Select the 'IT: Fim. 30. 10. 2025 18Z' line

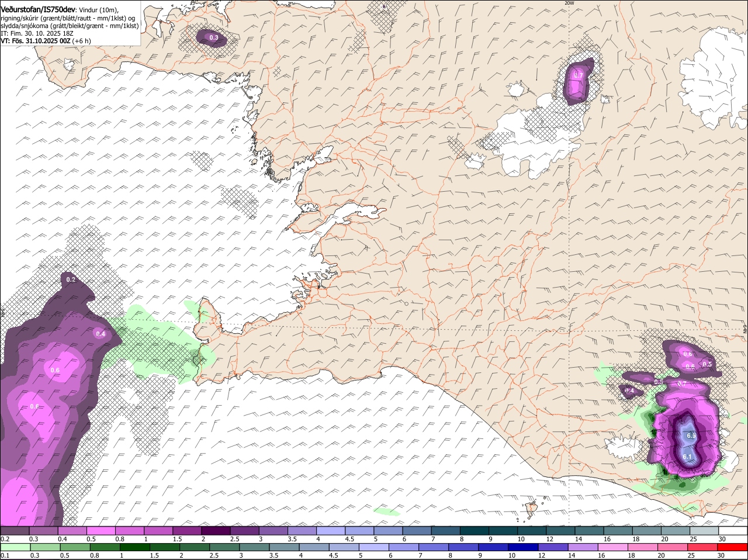tap(37, 33)
